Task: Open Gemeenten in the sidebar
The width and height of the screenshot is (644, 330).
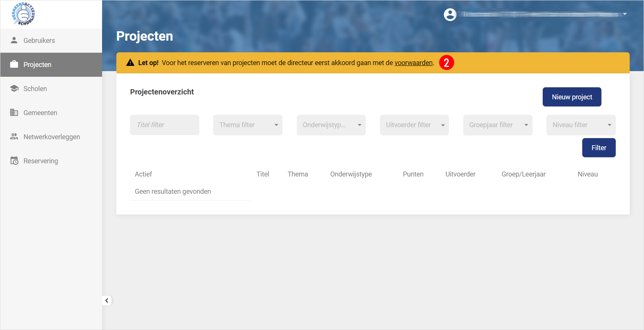Action: pos(51,113)
